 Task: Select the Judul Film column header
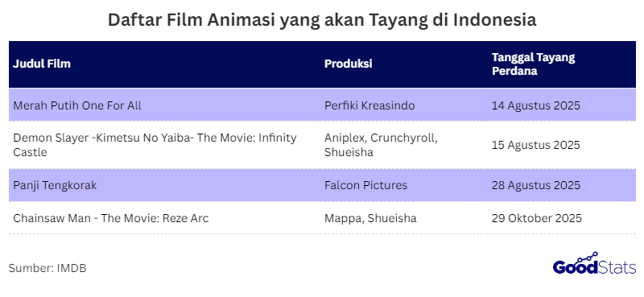point(42,64)
